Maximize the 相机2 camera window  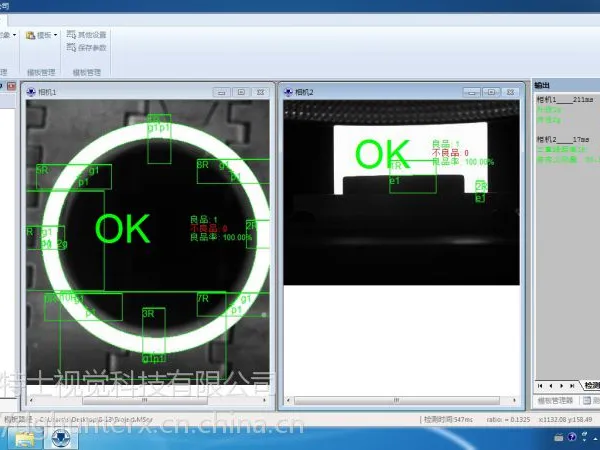click(x=491, y=92)
